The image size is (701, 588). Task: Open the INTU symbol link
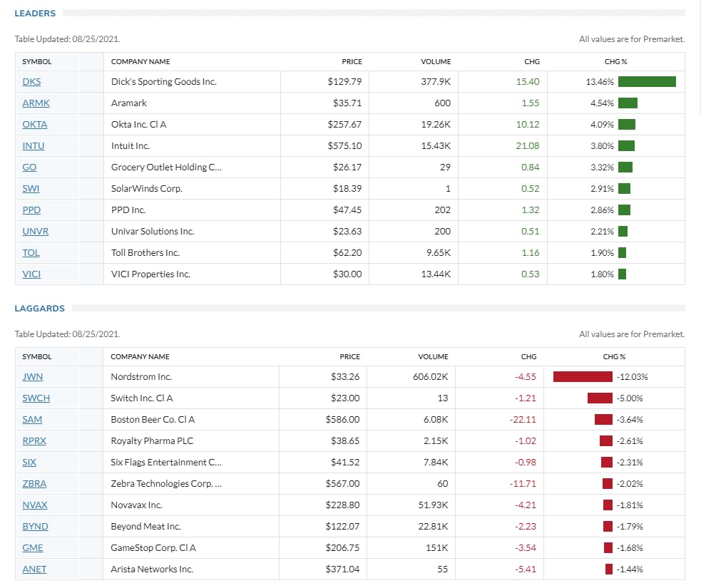click(x=34, y=146)
